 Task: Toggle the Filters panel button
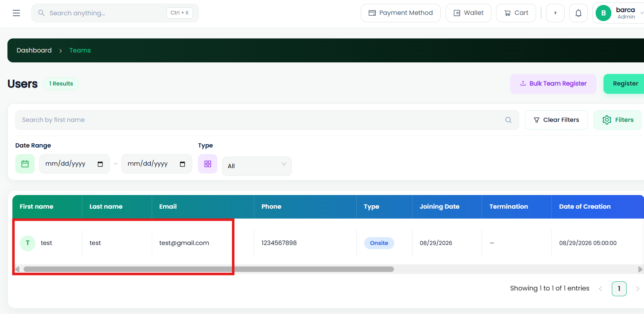[618, 120]
